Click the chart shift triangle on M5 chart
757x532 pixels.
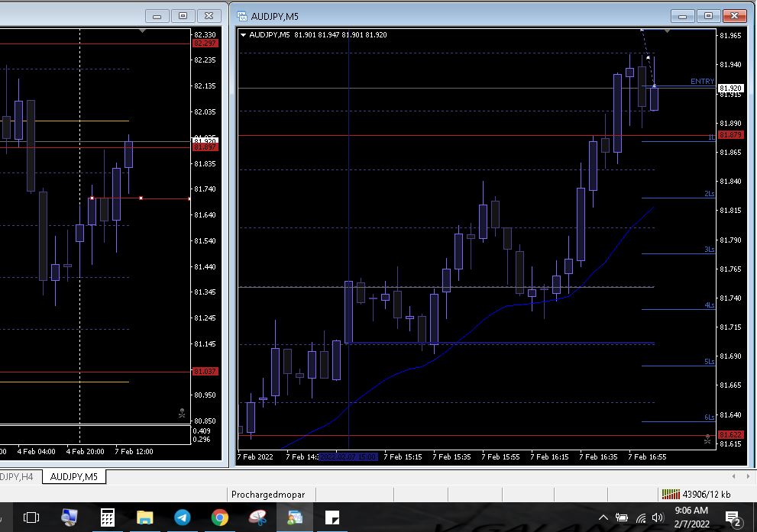click(x=668, y=31)
